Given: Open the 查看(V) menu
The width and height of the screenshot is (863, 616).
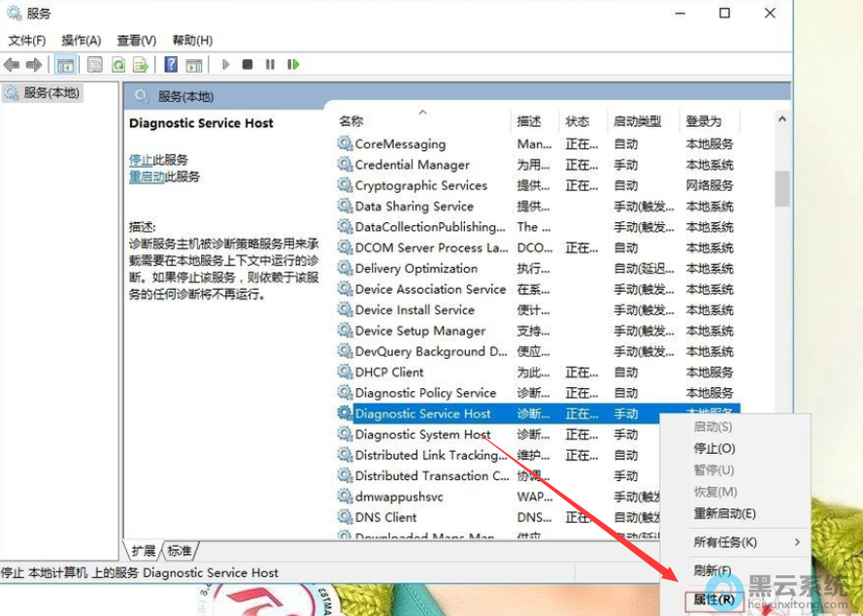Looking at the screenshot, I should (x=134, y=40).
